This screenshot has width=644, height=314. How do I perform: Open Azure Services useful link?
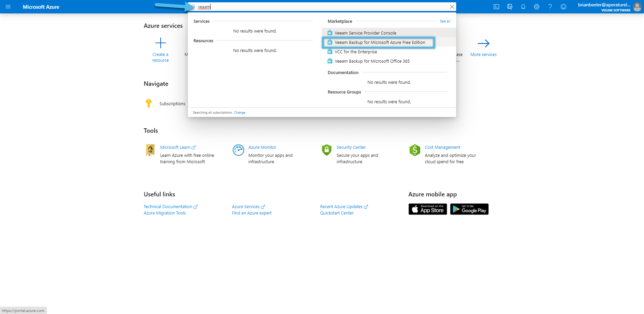pyautogui.click(x=248, y=206)
